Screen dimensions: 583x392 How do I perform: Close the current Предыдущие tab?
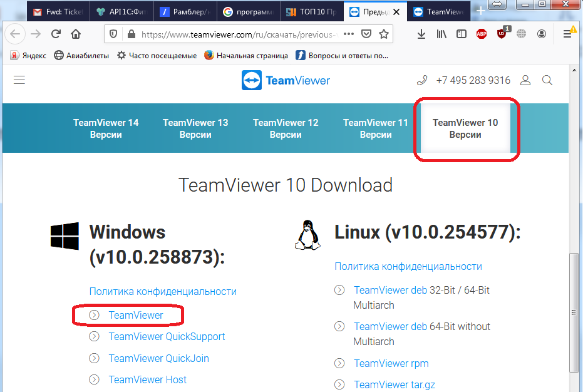pyautogui.click(x=396, y=12)
